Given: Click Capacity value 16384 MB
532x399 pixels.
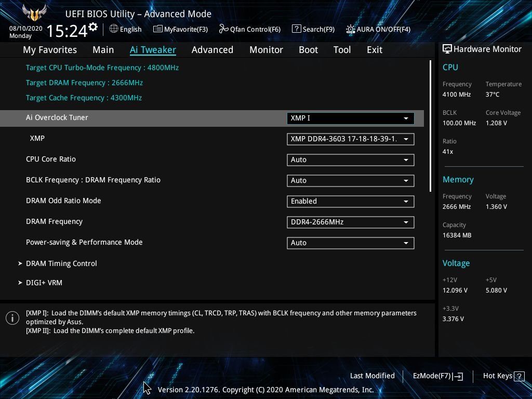Looking at the screenshot, I should click(x=457, y=235).
